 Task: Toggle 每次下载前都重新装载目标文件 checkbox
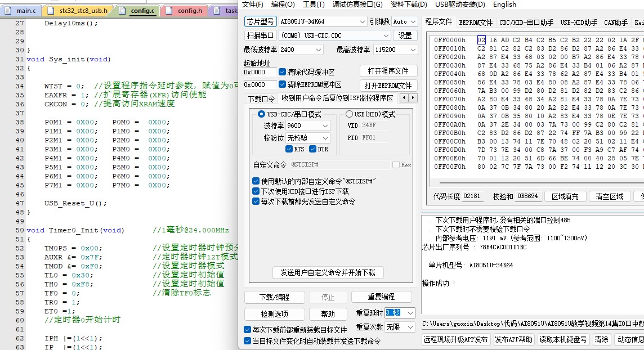[247, 330]
